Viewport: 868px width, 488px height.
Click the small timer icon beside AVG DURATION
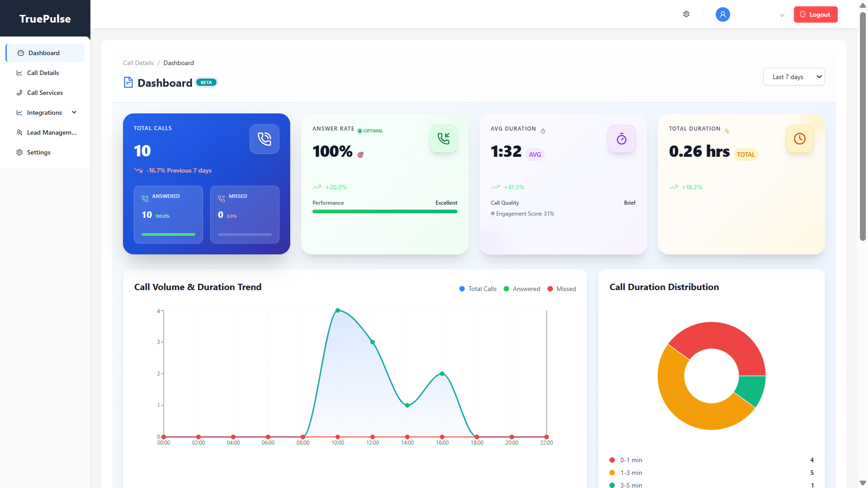pos(543,131)
